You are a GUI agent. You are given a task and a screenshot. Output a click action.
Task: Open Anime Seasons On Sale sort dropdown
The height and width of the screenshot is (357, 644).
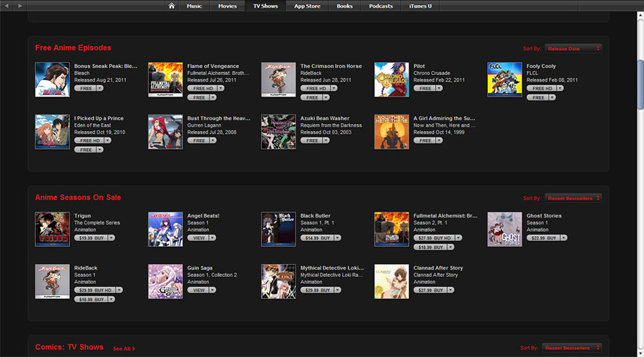573,198
